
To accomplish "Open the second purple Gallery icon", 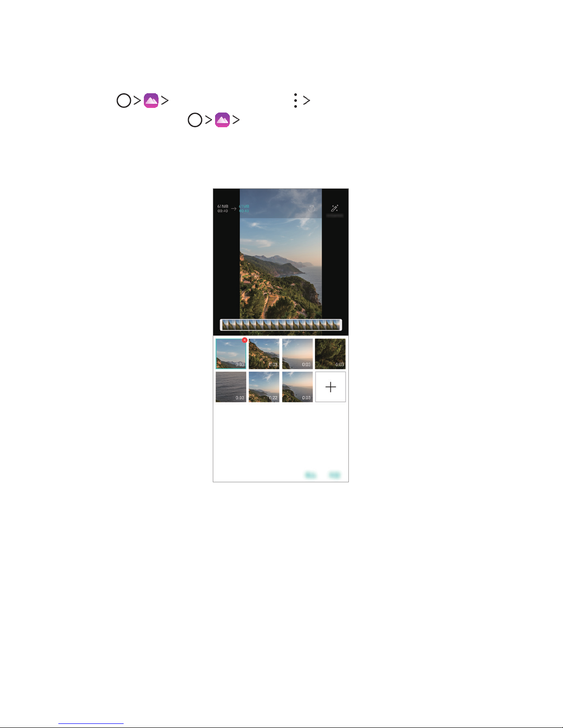I will point(222,120).
